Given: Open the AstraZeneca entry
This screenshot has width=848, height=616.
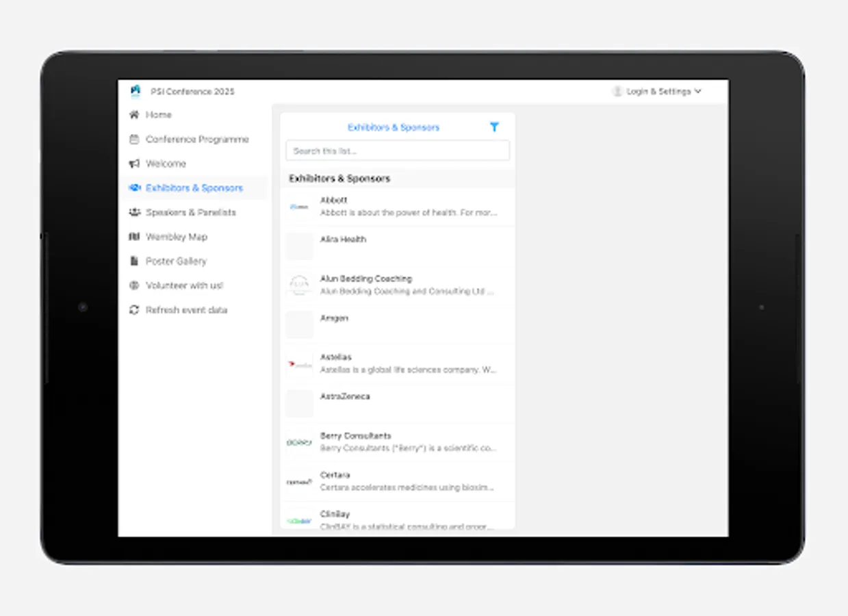Looking at the screenshot, I should pyautogui.click(x=398, y=403).
